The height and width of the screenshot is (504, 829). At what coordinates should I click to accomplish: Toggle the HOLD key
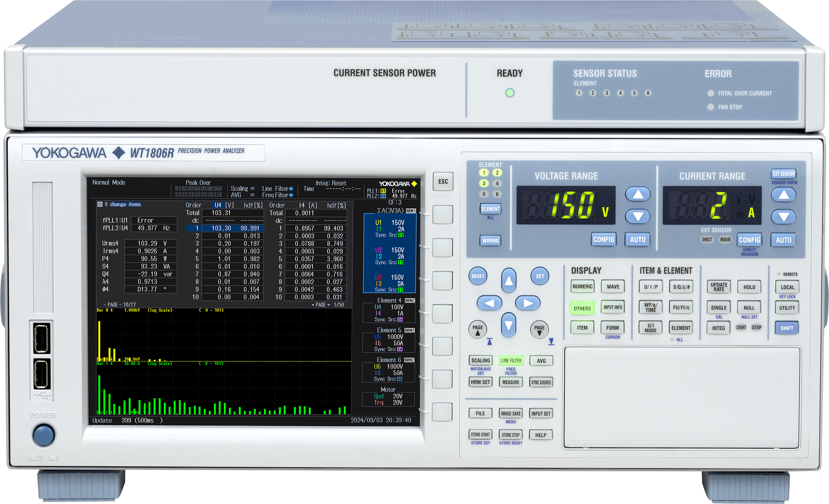tap(749, 287)
